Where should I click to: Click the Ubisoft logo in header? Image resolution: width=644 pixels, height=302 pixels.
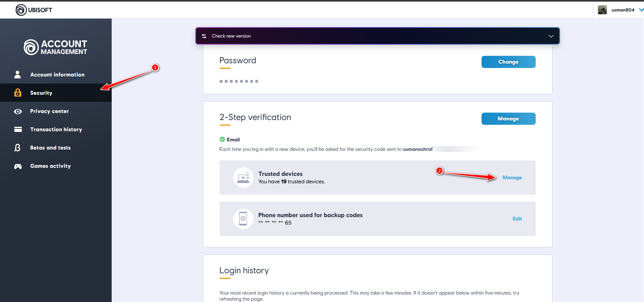pyautogui.click(x=21, y=10)
